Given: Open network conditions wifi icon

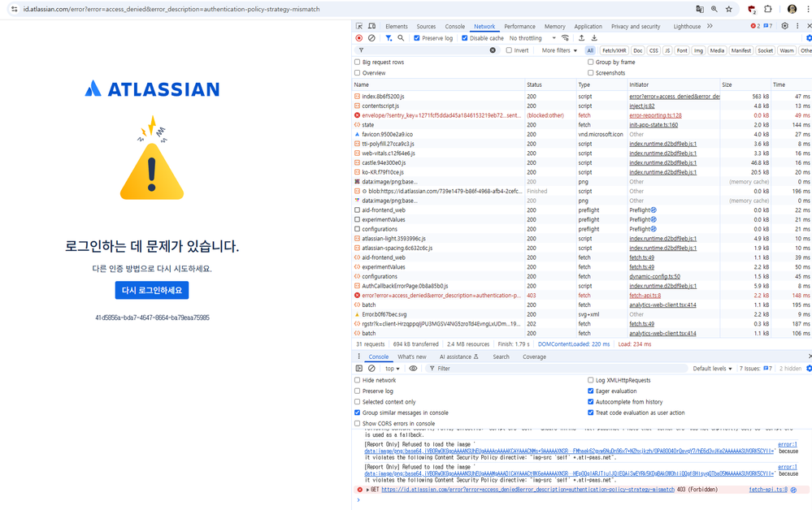Looking at the screenshot, I should (565, 37).
